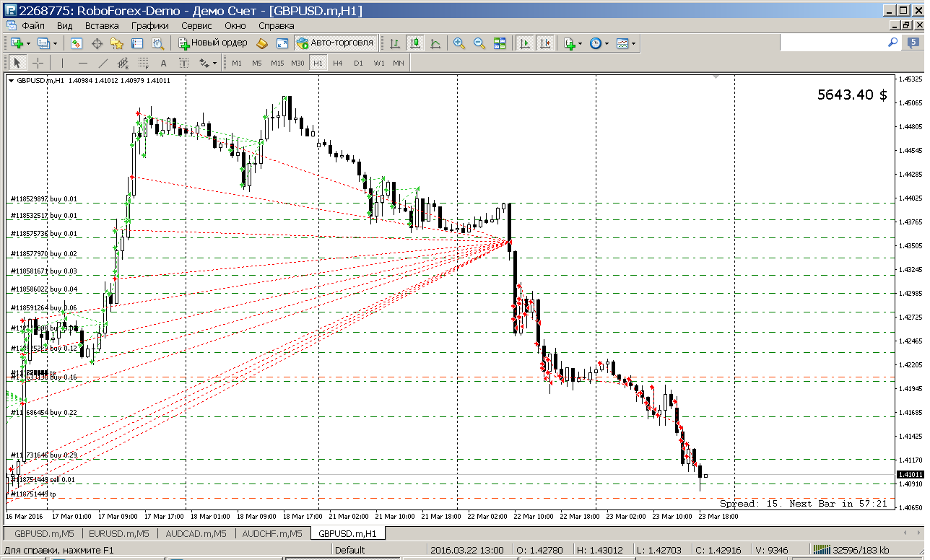
Task: Switch to the M1 timeframe
Action: click(x=236, y=63)
